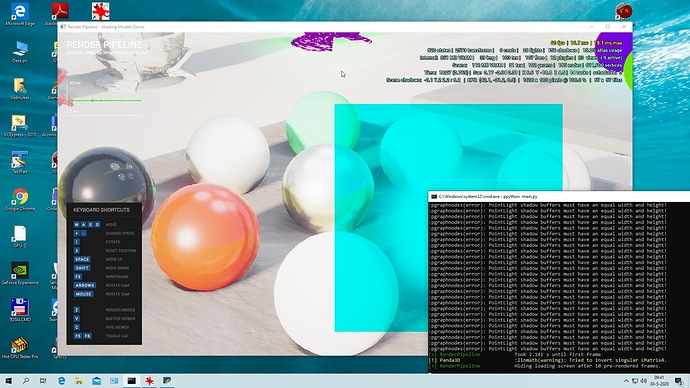Screen dimensions: 690x388
Task: Maximize the Render Pipeline window
Action: (608, 27)
